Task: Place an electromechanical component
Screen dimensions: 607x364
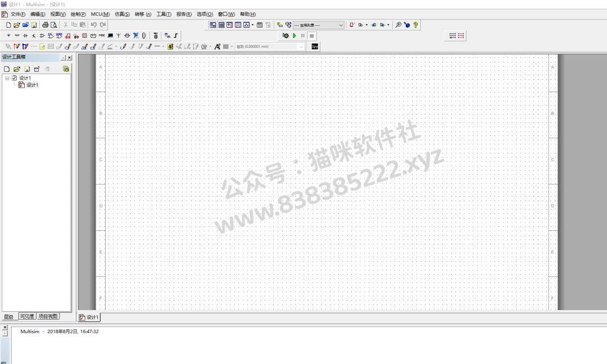Action: 127,35
